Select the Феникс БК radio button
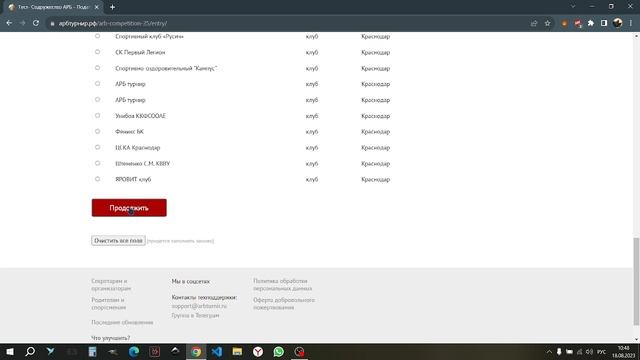The height and width of the screenshot is (360, 640). [97, 131]
